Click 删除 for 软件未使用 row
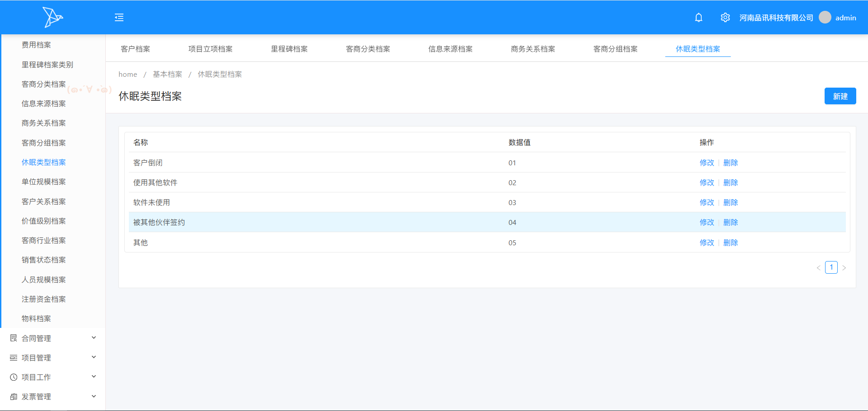The image size is (868, 411). 731,202
